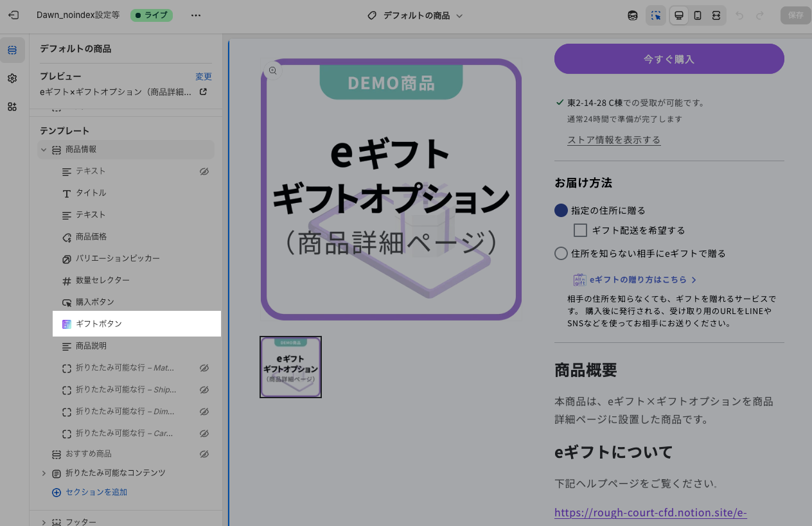Select the ギフトボタン block
The width and height of the screenshot is (812, 526).
point(99,324)
